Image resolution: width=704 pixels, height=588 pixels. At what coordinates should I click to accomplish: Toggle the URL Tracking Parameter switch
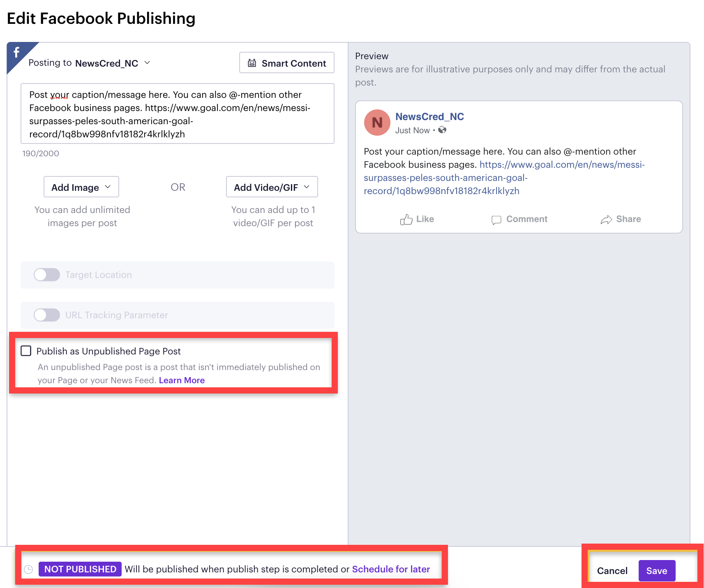click(x=47, y=315)
